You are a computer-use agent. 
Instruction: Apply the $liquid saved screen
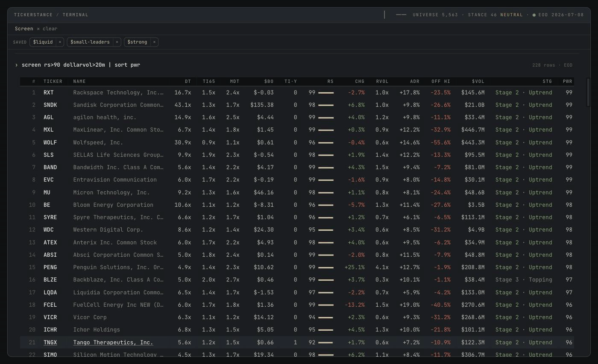(43, 42)
